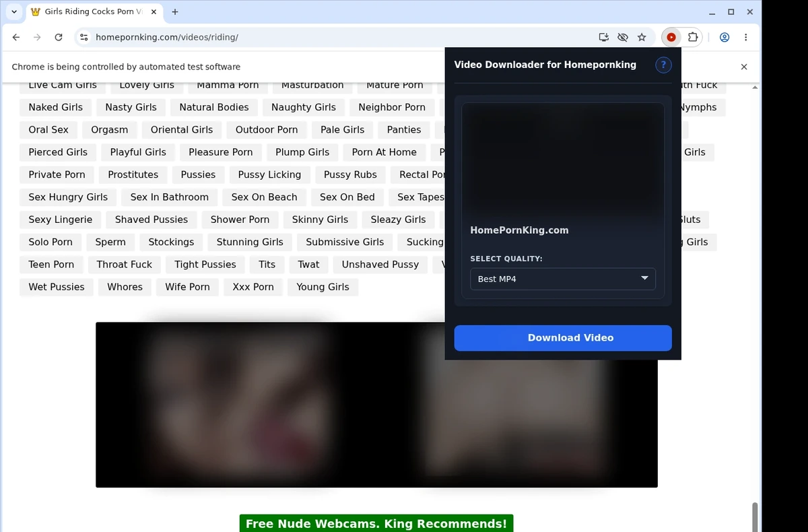The height and width of the screenshot is (532, 808).
Task: Open the right blurred video thumbnail
Action: 517,405
